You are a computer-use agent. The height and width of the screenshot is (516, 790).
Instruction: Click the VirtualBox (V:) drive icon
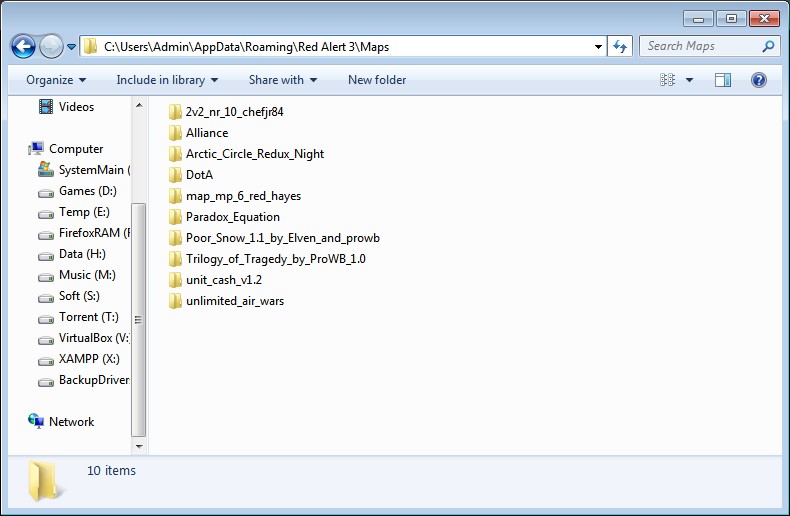(46, 340)
